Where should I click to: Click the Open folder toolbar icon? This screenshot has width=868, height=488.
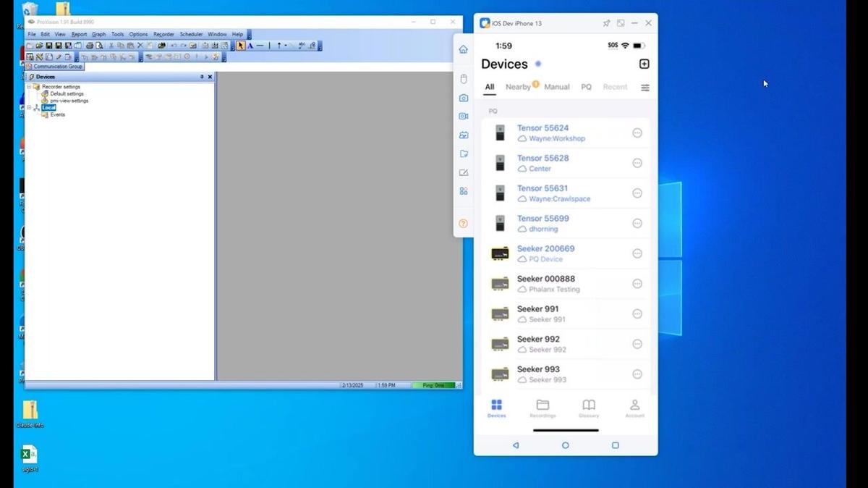pyautogui.click(x=39, y=46)
